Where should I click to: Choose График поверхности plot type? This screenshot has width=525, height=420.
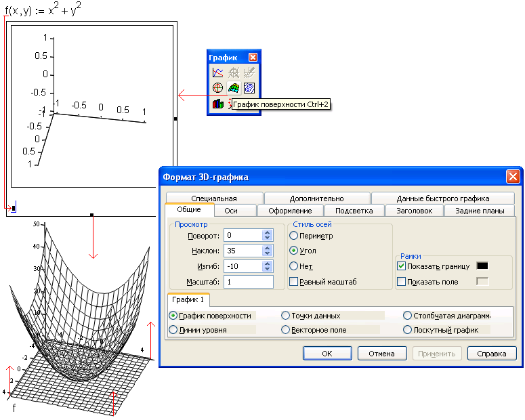pos(173,316)
